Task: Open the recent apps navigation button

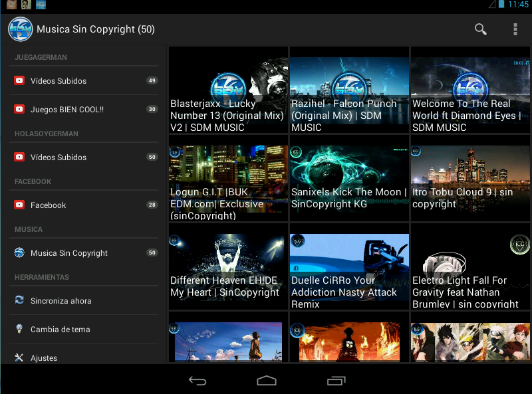Action: tap(336, 381)
